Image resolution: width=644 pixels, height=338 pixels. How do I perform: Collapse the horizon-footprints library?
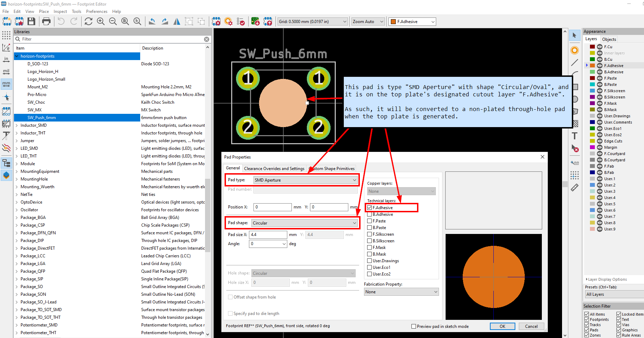(17, 56)
